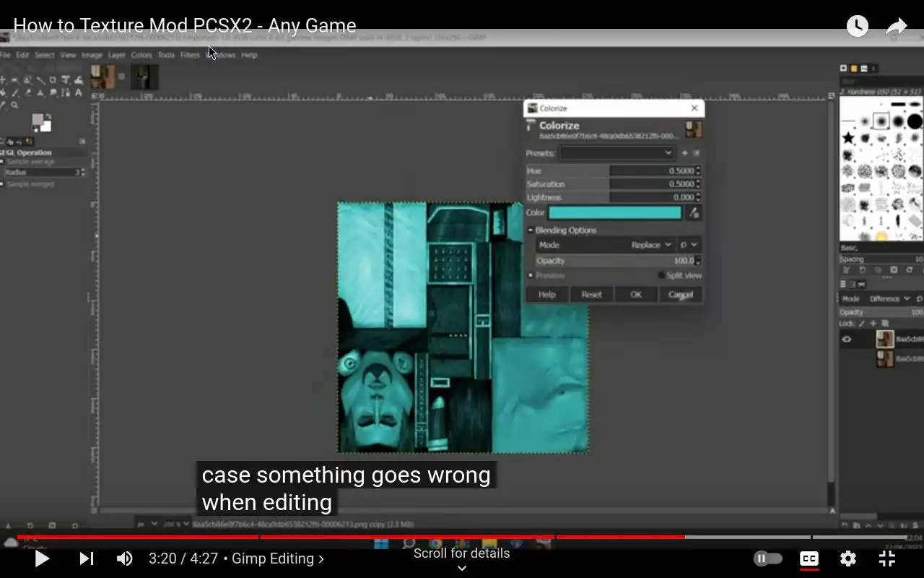Screen dimensions: 924x578
Task: Lock pixels of the layer
Action: [862, 323]
